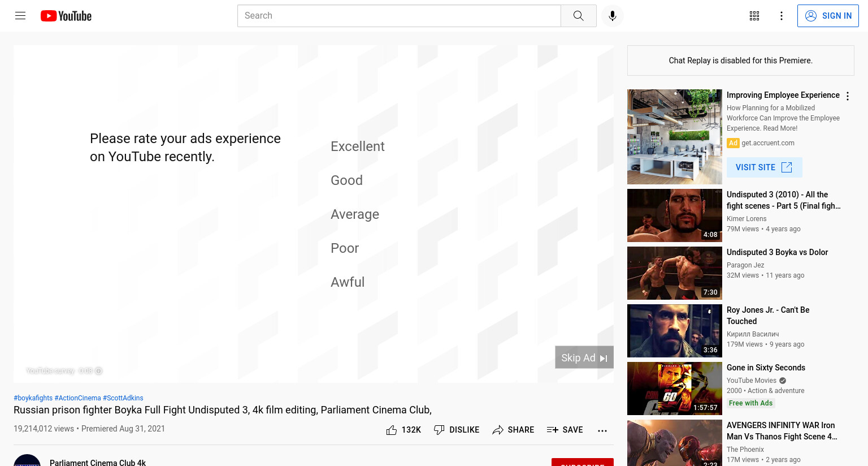The image size is (868, 466).
Task: Share the video
Action: 513,430
